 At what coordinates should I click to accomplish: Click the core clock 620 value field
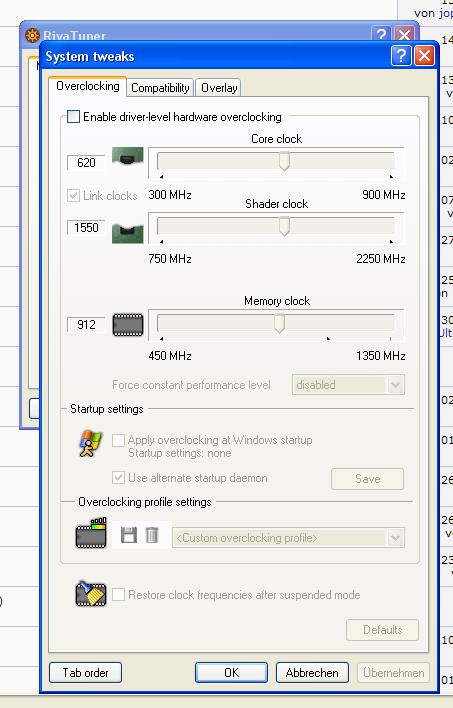click(86, 163)
